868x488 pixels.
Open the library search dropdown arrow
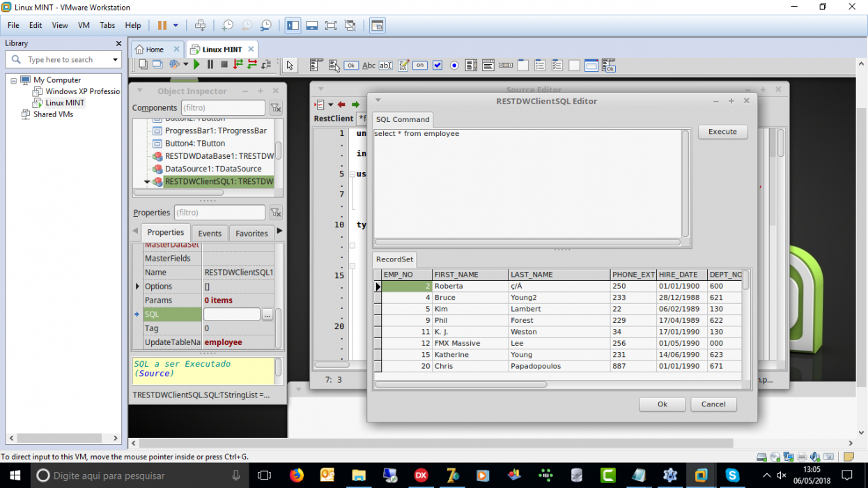click(x=116, y=60)
